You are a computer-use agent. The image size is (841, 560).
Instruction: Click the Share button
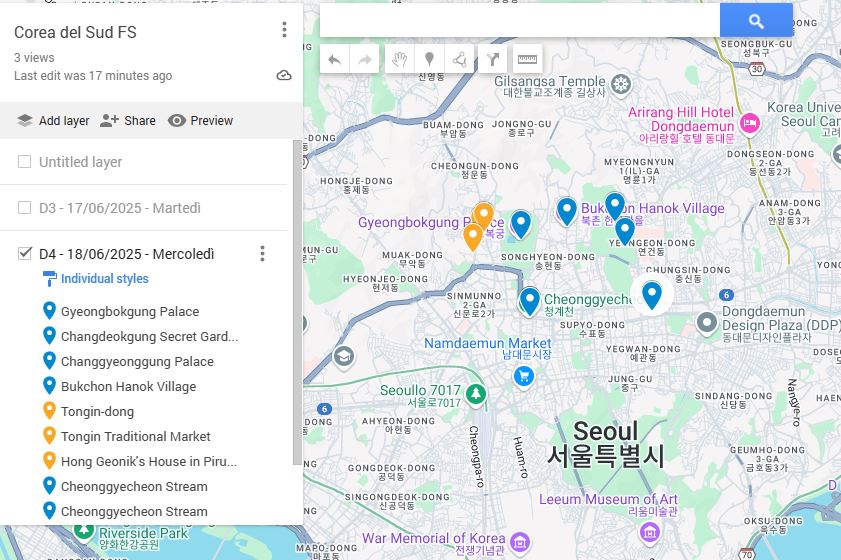click(x=127, y=121)
